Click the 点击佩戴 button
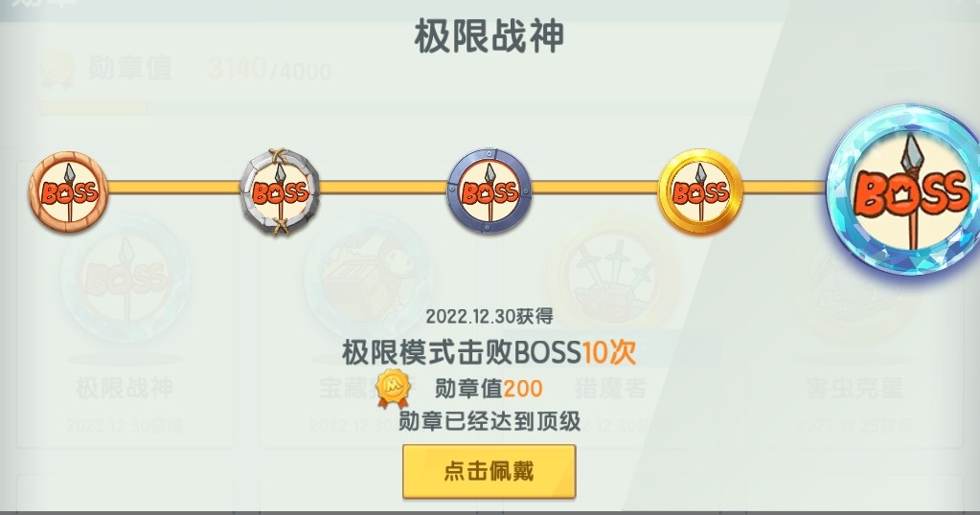Viewport: 980px width, 515px height. 489,471
